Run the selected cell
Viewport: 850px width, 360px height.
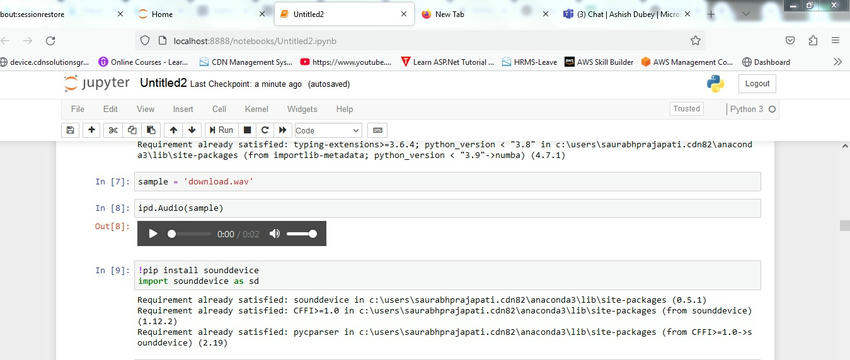(x=222, y=130)
